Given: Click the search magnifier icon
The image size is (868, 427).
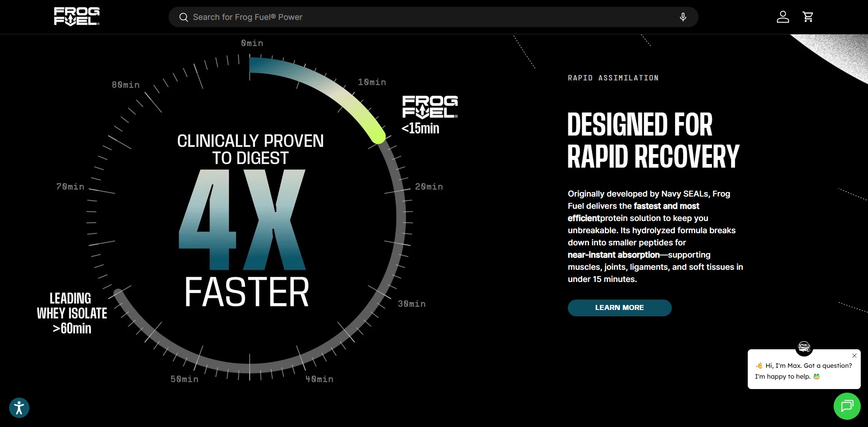Looking at the screenshot, I should pyautogui.click(x=184, y=17).
